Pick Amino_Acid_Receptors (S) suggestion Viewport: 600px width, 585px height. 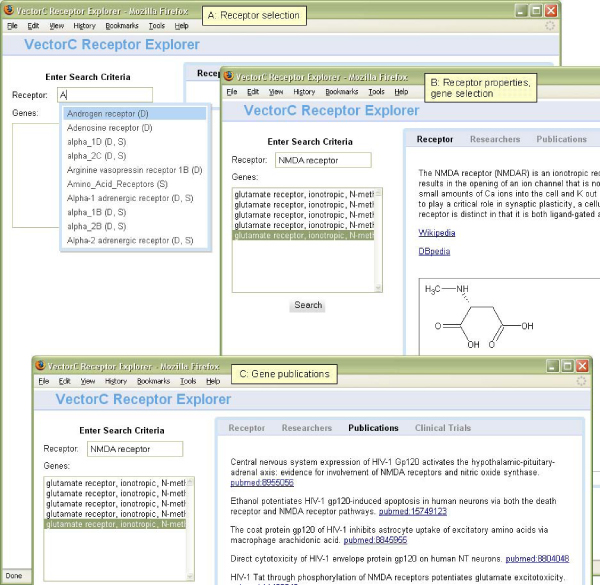click(135, 184)
